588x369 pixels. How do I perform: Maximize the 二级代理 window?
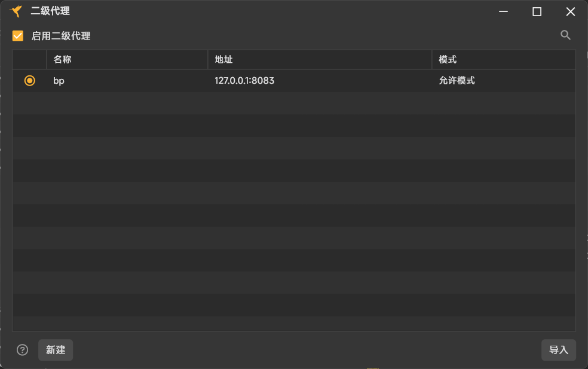click(x=537, y=11)
